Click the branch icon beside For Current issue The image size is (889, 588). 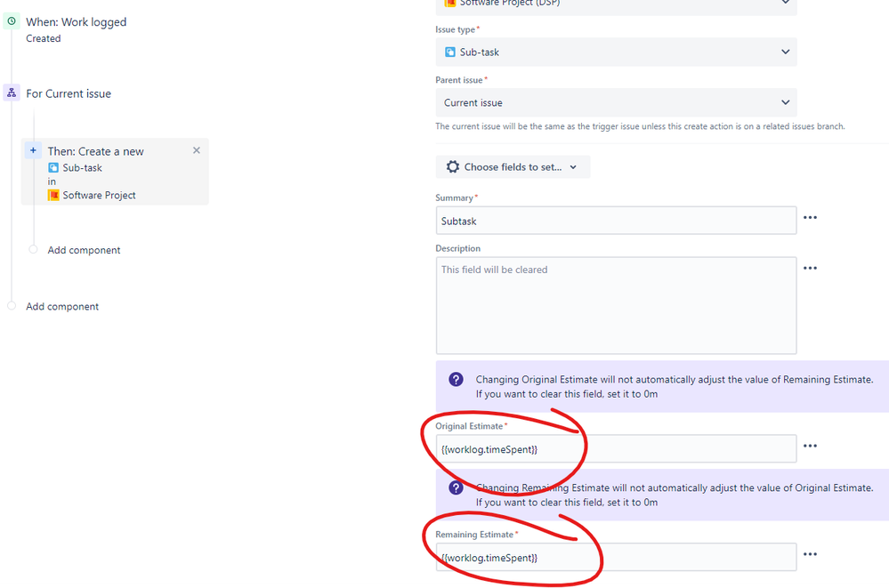point(11,93)
